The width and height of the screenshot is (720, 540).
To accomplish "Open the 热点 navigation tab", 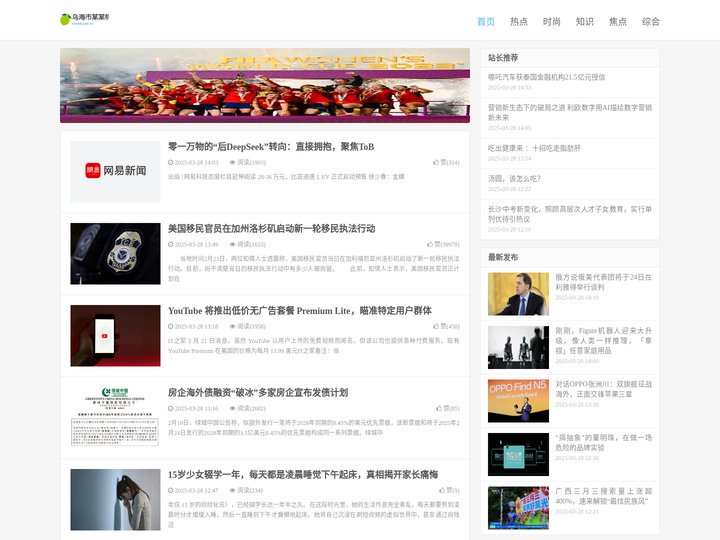I will coord(519,22).
